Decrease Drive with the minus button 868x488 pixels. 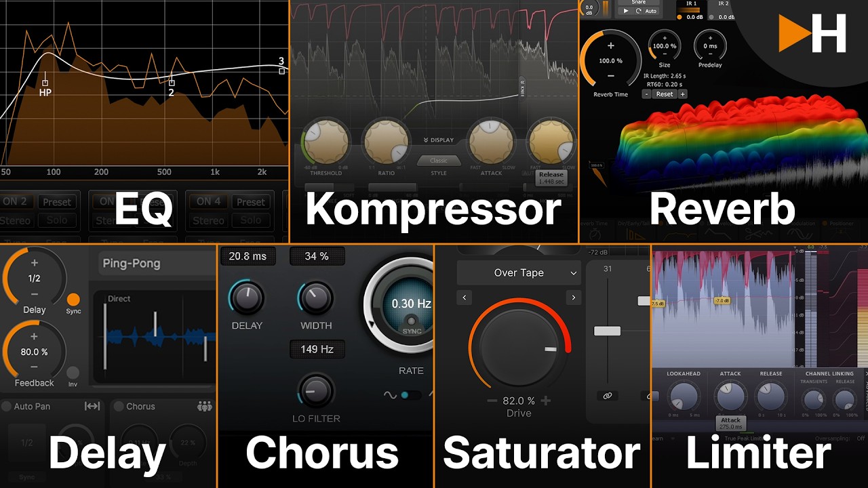point(492,401)
